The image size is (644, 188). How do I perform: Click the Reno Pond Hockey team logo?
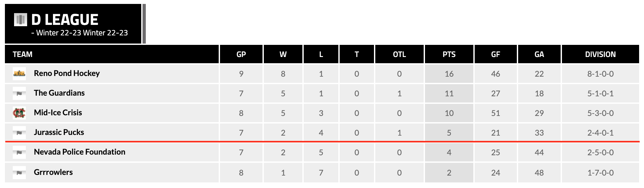pyautogui.click(x=19, y=73)
